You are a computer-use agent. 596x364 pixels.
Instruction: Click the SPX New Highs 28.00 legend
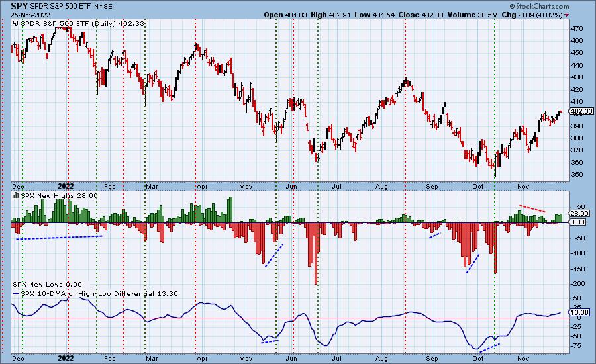(x=59, y=196)
